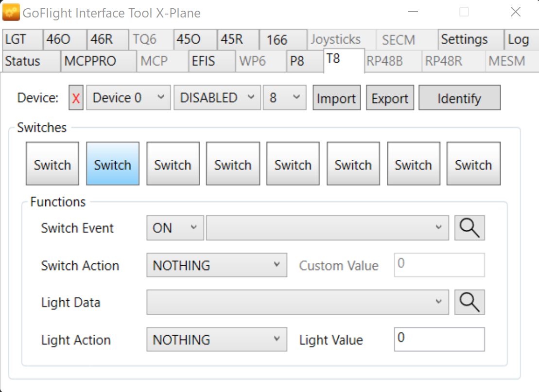Open the Device 0 dropdown
This screenshot has width=539, height=392.
tap(128, 98)
